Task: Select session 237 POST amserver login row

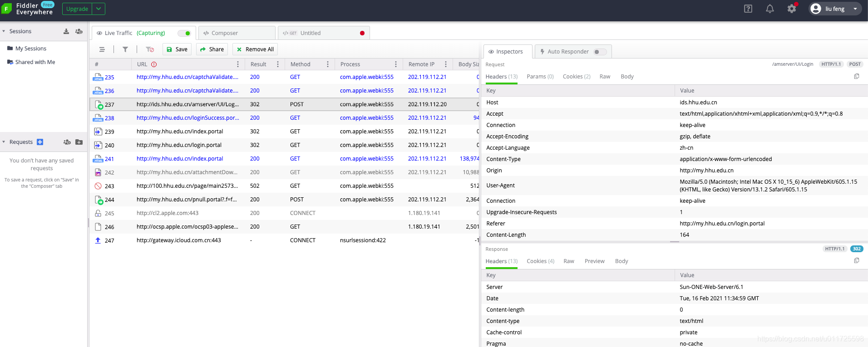Action: point(285,104)
